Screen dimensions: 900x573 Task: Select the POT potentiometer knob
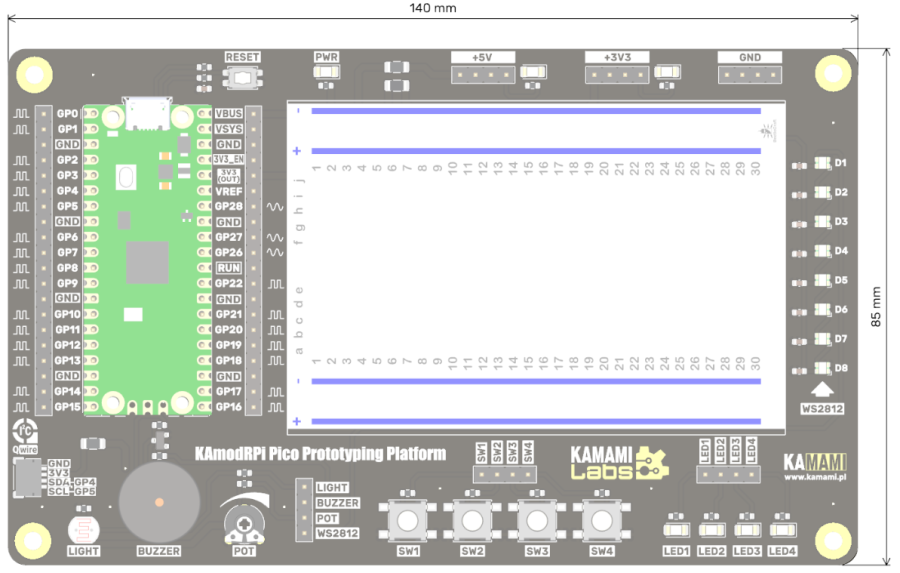(x=243, y=520)
